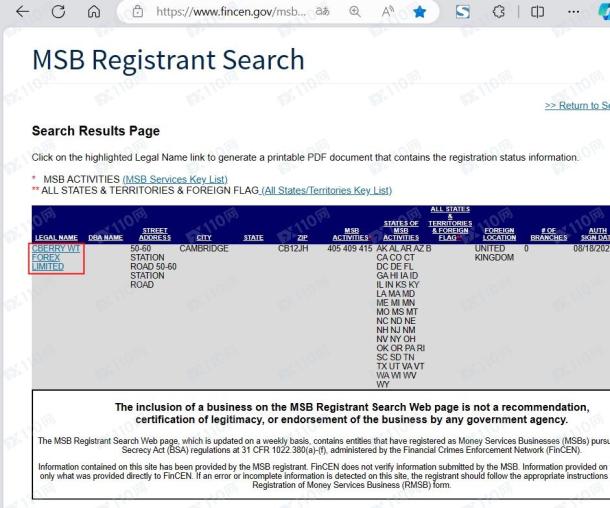Select the 08/18 auth sign date cell
This screenshot has height=508, width=610.
coord(592,249)
